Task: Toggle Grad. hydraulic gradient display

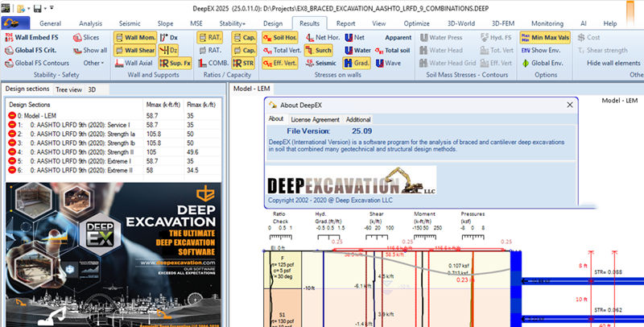Action: (x=357, y=63)
